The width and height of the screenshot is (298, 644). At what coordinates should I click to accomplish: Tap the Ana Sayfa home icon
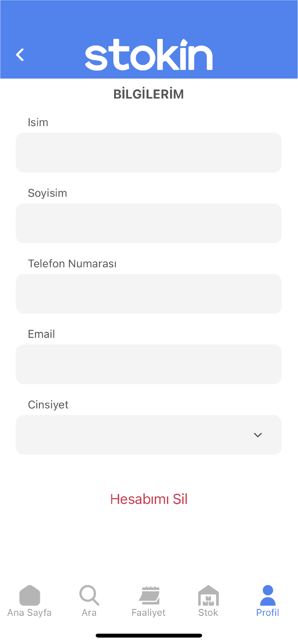30,595
